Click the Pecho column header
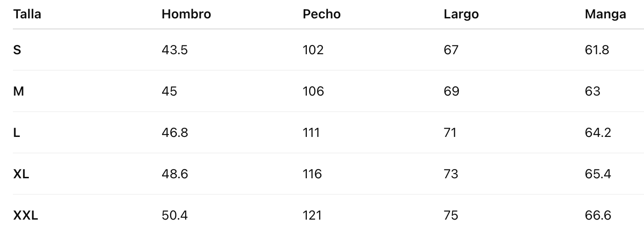Viewport: 644px width, 238px height. click(x=322, y=14)
